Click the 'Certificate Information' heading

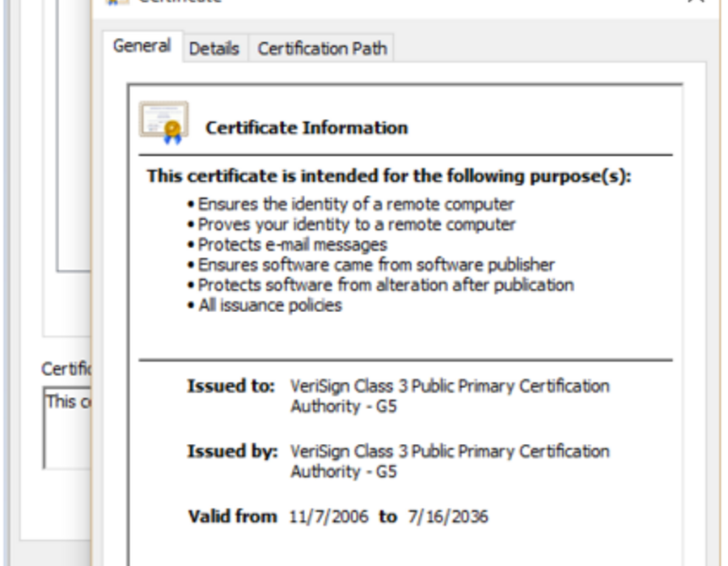point(307,128)
